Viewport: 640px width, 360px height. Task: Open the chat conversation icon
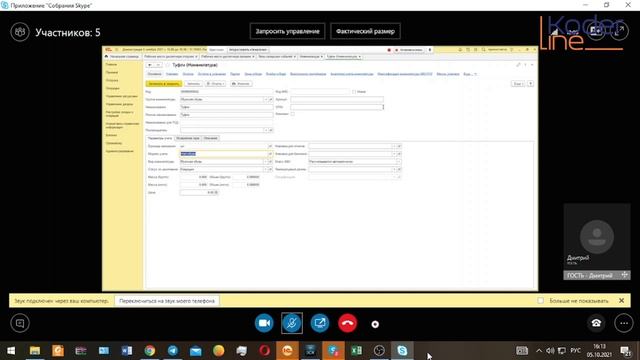coord(20,323)
